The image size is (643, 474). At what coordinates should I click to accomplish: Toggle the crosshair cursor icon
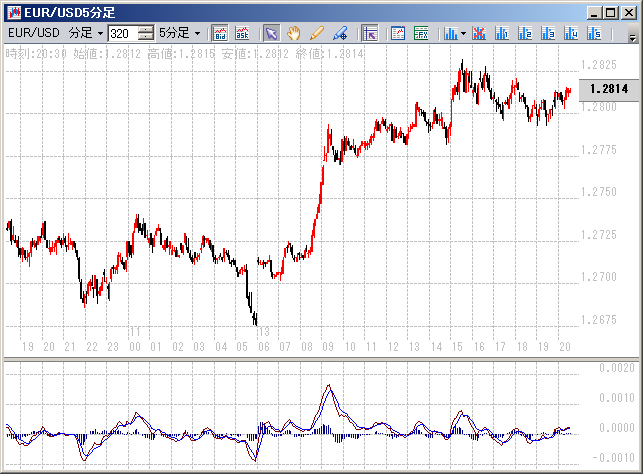point(370,33)
